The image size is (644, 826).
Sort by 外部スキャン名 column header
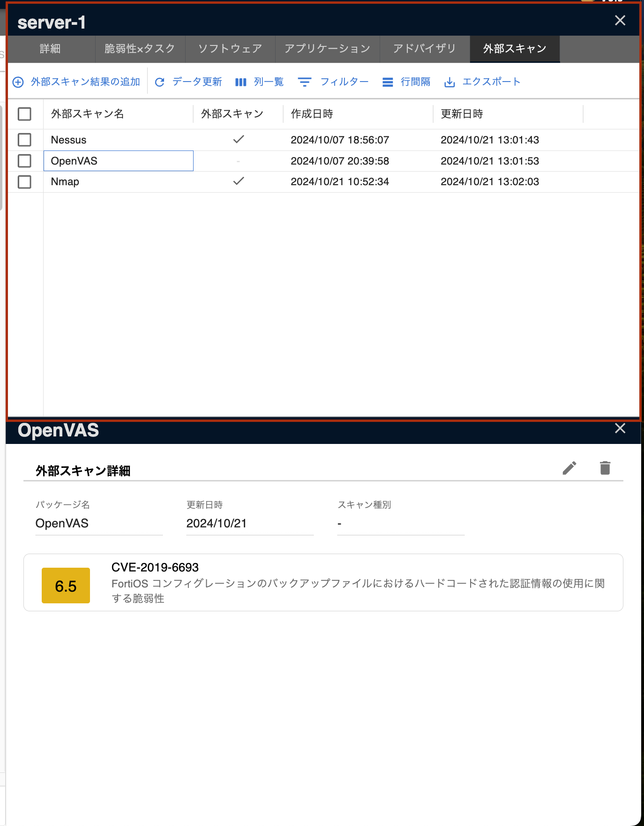click(x=87, y=114)
